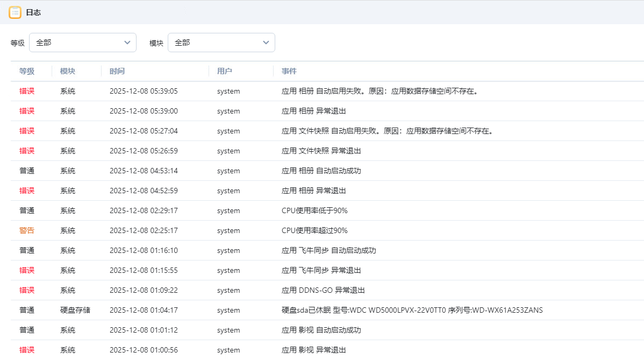Select the 飞牛同步 自动启动成功 log row
The width and height of the screenshot is (644, 359).
pyautogui.click(x=328, y=250)
